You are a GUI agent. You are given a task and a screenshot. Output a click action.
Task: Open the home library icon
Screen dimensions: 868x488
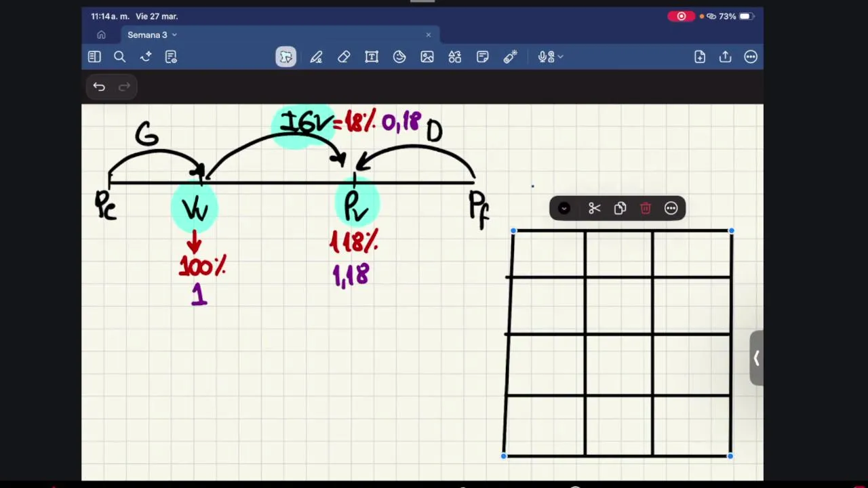coord(101,35)
